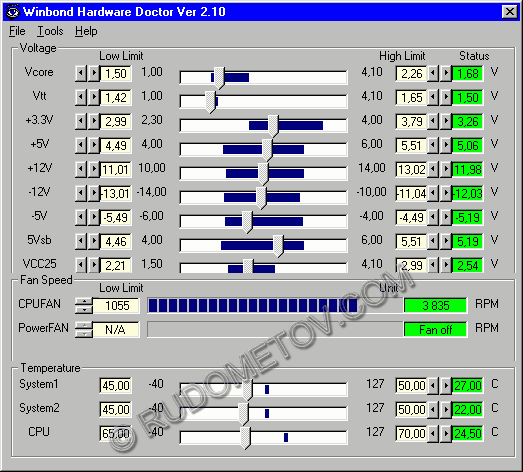Click the PowerFAN N/A limit field
The width and height of the screenshot is (523, 472).
click(x=116, y=330)
